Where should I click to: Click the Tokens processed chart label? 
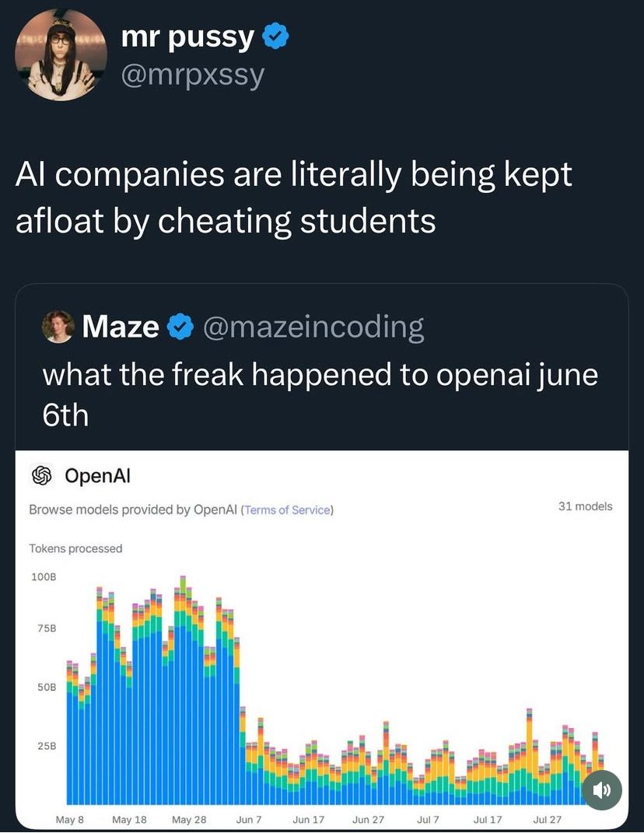(75, 548)
